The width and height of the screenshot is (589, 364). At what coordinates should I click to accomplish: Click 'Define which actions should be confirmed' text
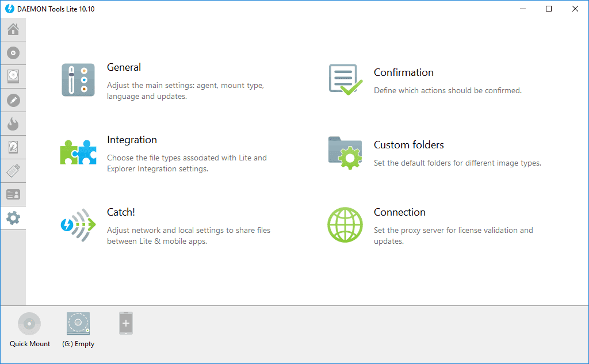click(448, 90)
